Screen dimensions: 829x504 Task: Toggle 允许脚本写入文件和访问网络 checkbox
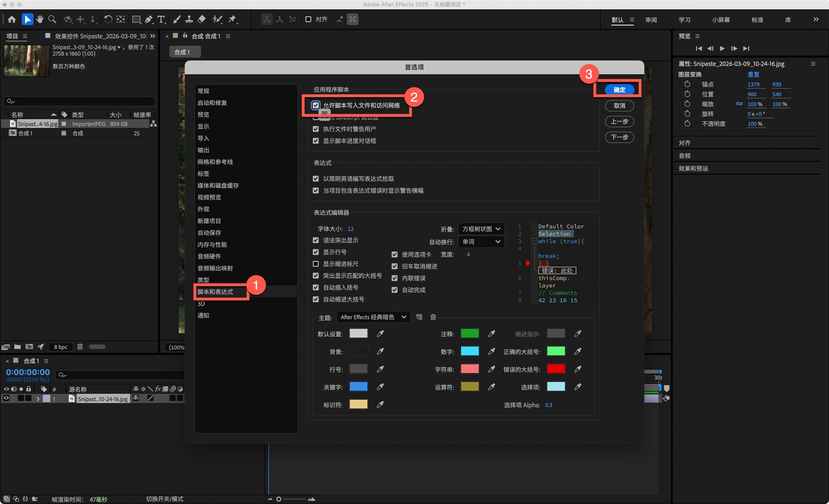[x=316, y=105]
